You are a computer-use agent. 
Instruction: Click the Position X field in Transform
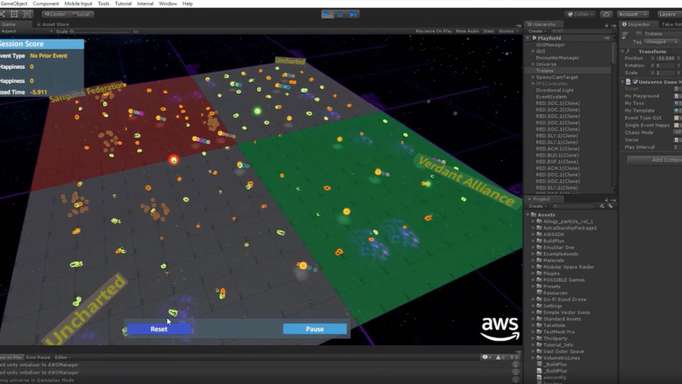665,58
